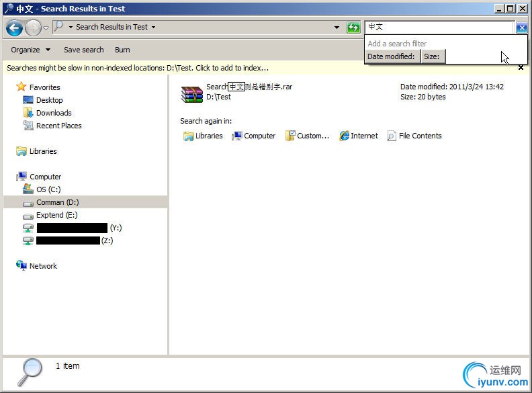
Task: Click the Libraries icon in navigation pane
Action: click(21, 151)
